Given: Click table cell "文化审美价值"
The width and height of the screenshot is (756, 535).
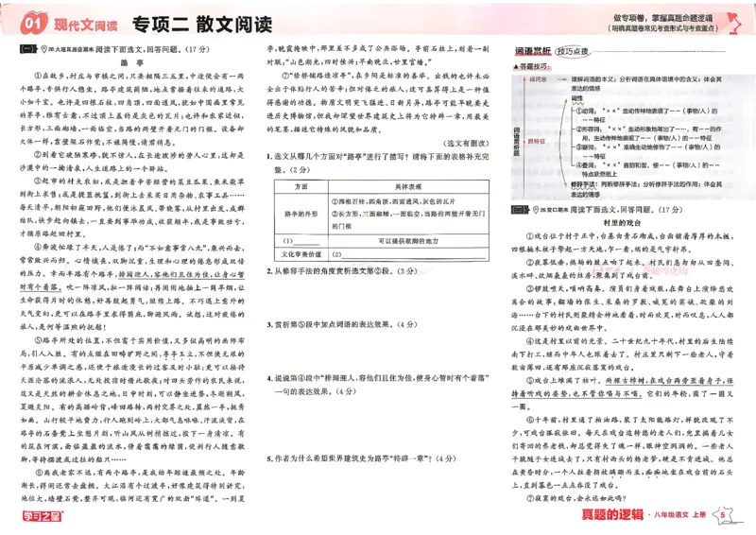Looking at the screenshot, I should pos(301,254).
